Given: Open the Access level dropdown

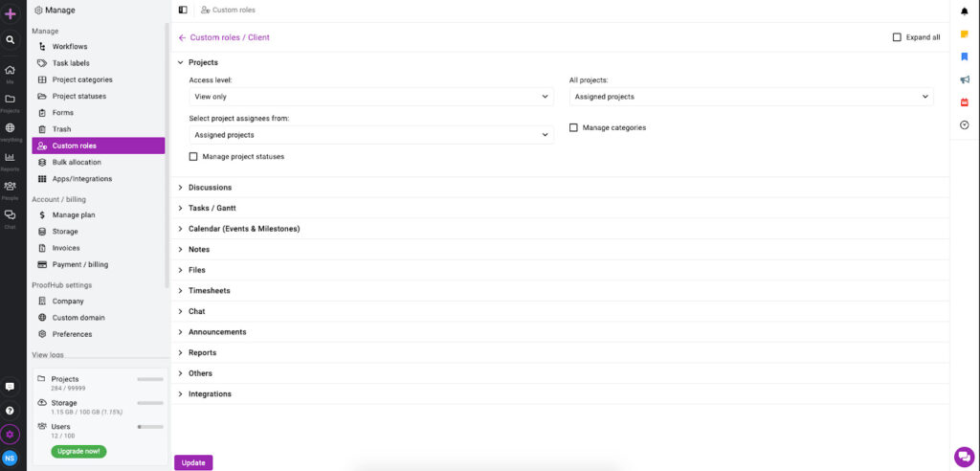Looking at the screenshot, I should click(371, 97).
